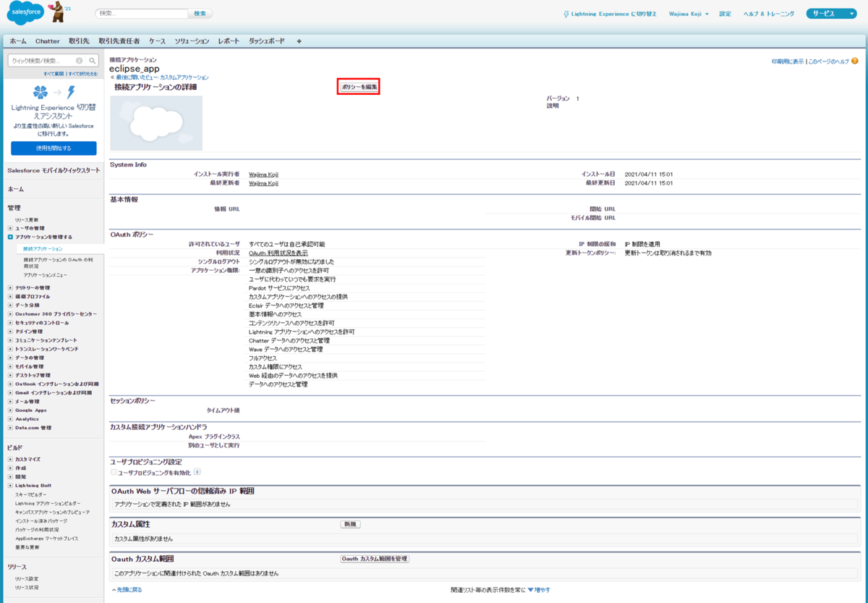The height and width of the screenshot is (603, 868).
Task: Expand the コミュニケーションテンプレート node
Action: [10, 340]
